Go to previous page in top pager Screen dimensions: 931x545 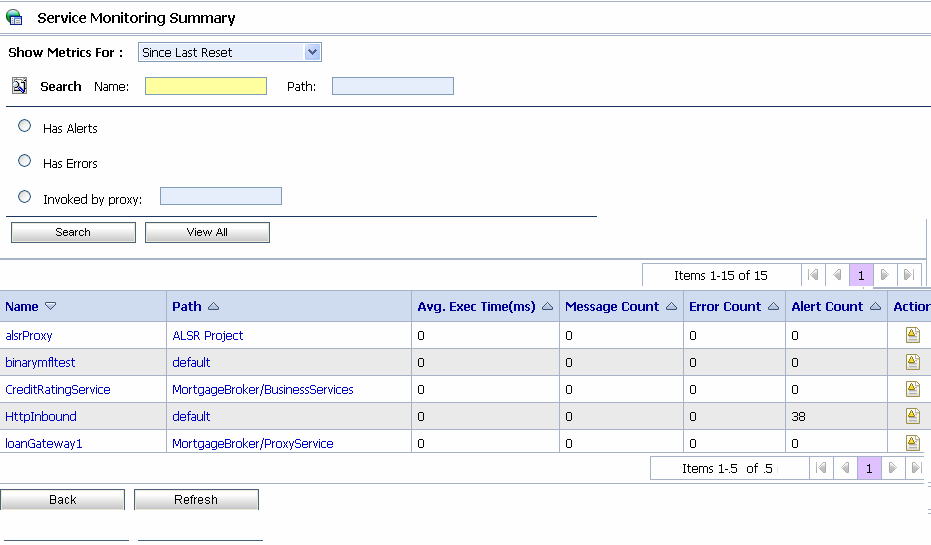pos(837,275)
